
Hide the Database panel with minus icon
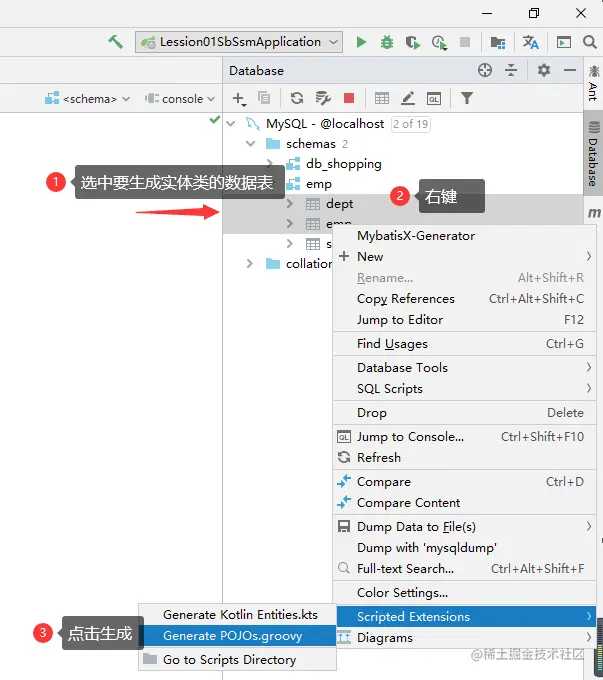(x=570, y=70)
